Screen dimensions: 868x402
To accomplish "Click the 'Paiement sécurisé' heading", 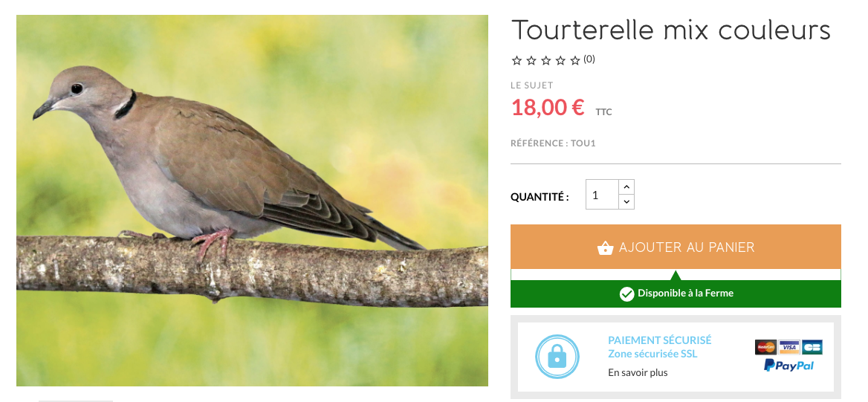I will point(659,340).
